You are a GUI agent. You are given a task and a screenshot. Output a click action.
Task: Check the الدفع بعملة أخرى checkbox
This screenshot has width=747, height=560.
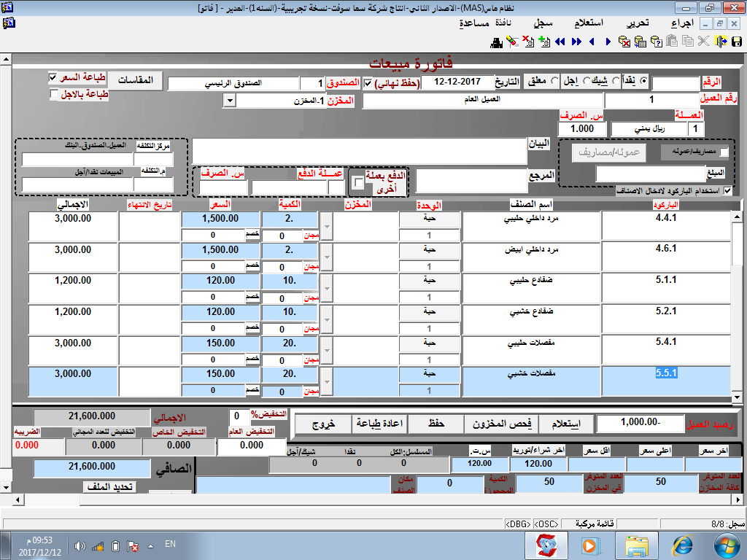pyautogui.click(x=358, y=182)
